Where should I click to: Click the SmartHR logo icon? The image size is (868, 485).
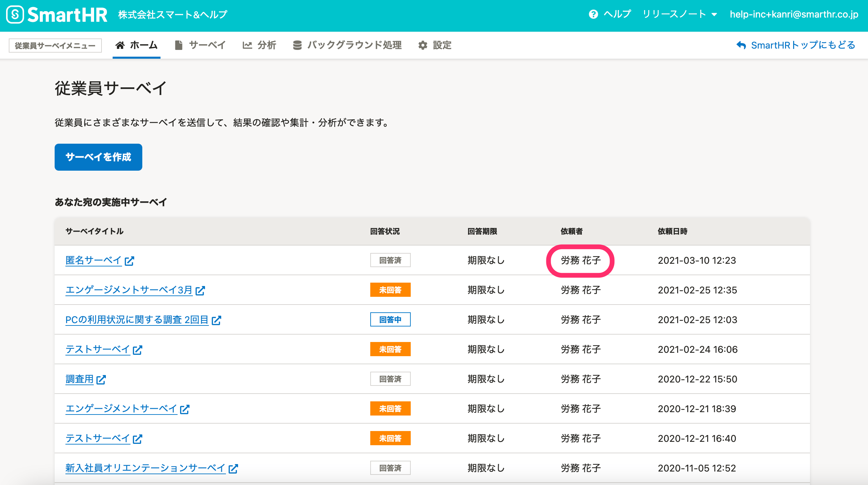tap(15, 15)
